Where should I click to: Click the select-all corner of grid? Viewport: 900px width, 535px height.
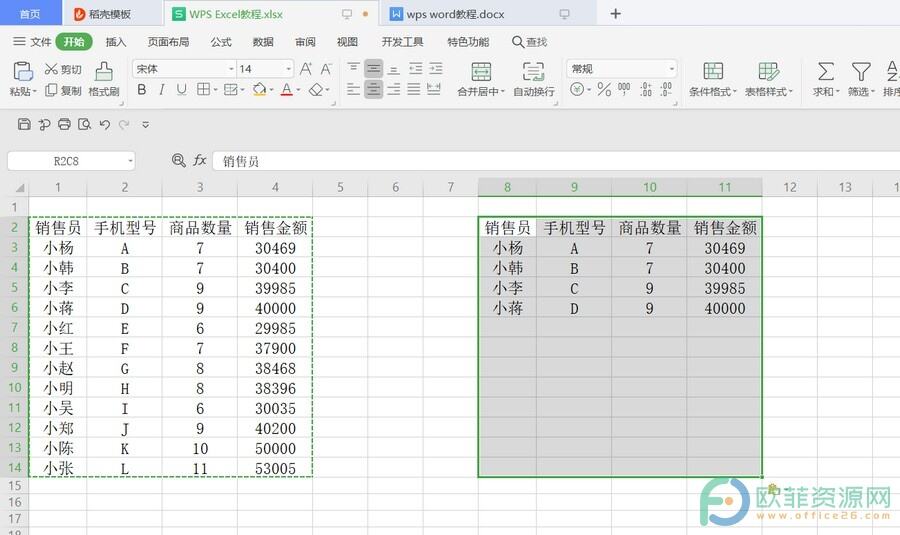click(20, 187)
